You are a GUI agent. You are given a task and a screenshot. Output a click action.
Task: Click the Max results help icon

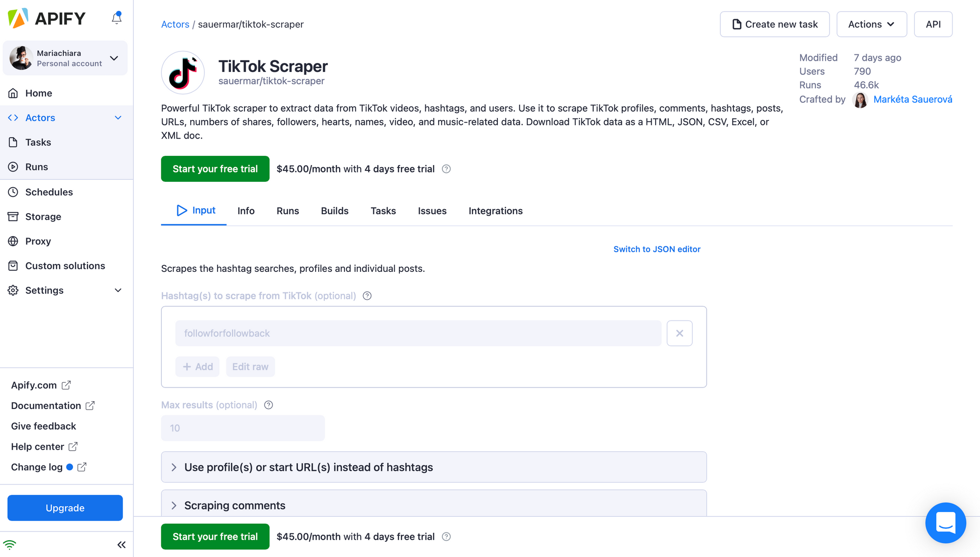(x=269, y=405)
